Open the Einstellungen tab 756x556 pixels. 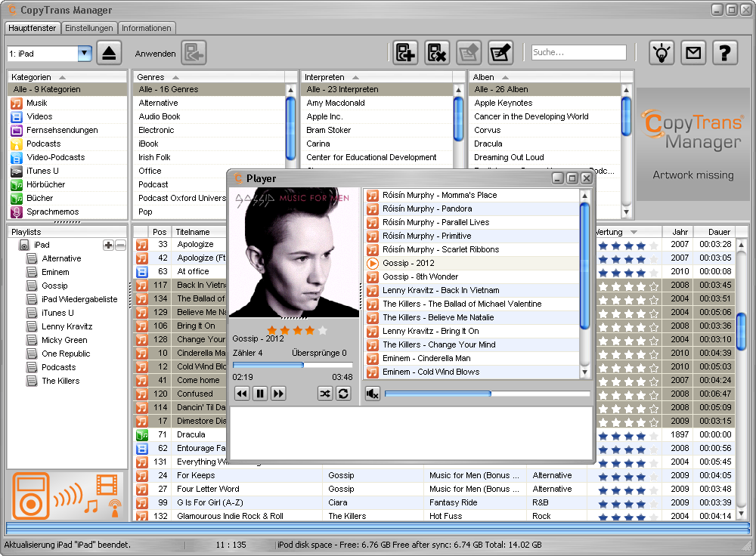tap(89, 28)
